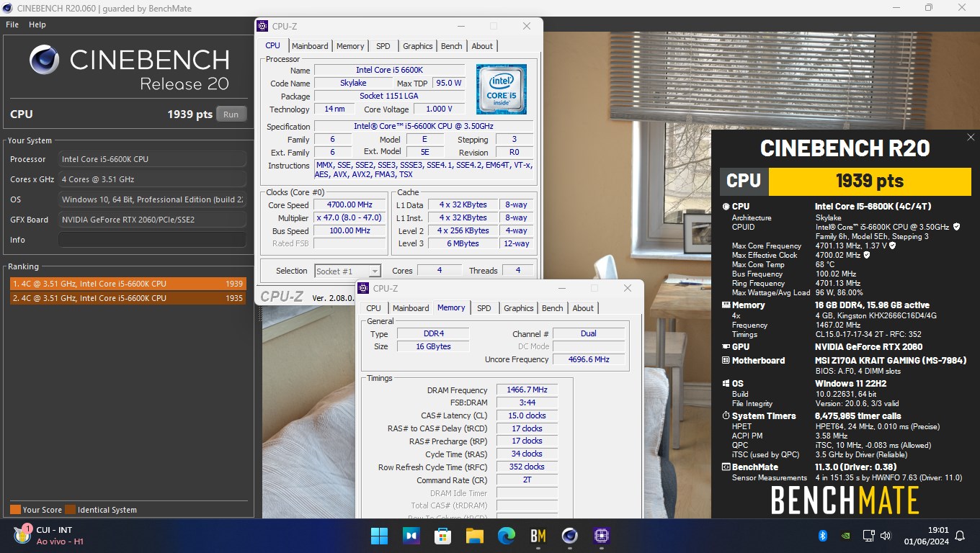This screenshot has height=553, width=980.
Task: Click the OS field showing Windows 10
Action: (x=152, y=199)
